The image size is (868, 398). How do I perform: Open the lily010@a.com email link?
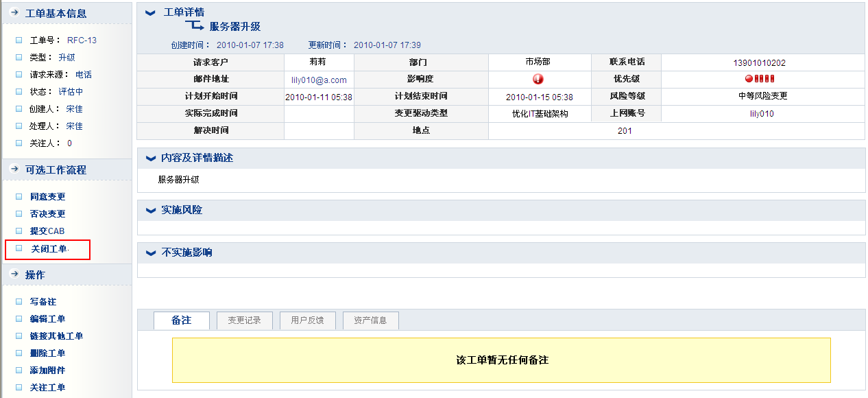pyautogui.click(x=319, y=80)
